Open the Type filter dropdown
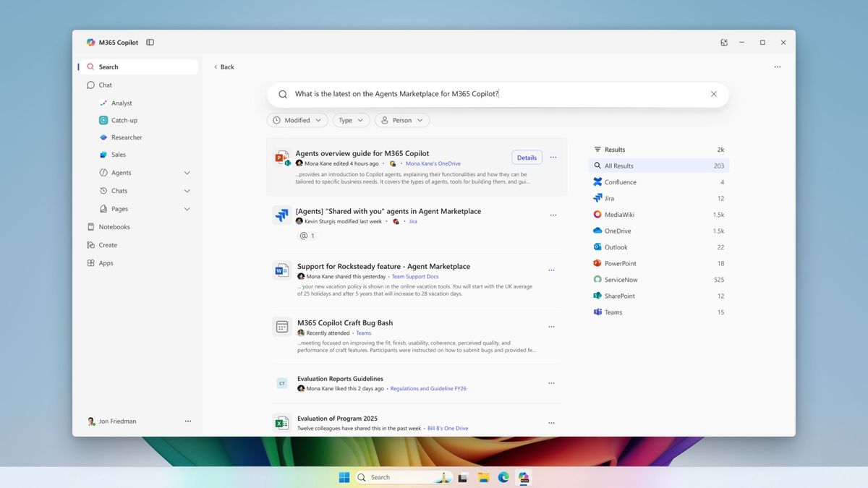868x488 pixels. point(351,120)
